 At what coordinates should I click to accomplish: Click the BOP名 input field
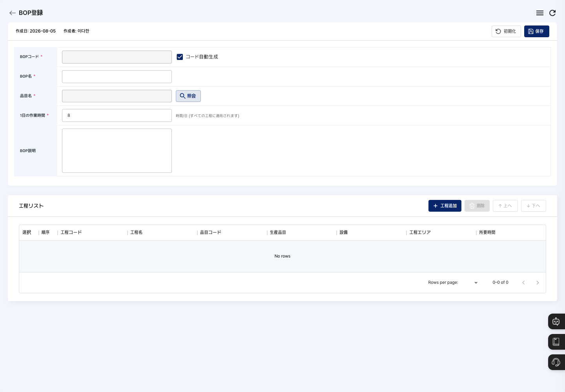(117, 76)
